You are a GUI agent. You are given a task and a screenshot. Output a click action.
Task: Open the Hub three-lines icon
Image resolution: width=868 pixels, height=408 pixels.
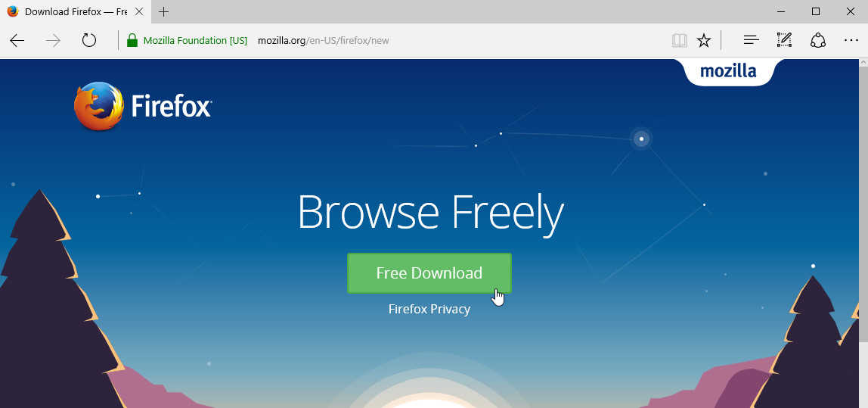pos(752,40)
